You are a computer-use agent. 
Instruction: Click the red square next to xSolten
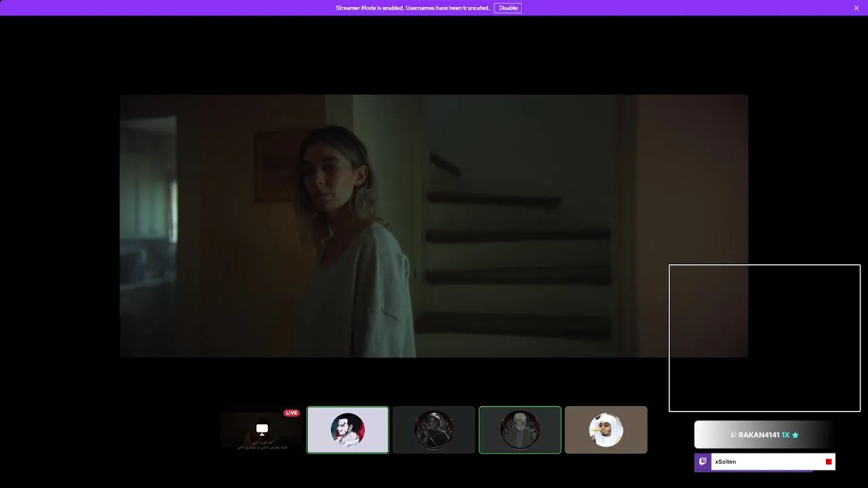(829, 462)
